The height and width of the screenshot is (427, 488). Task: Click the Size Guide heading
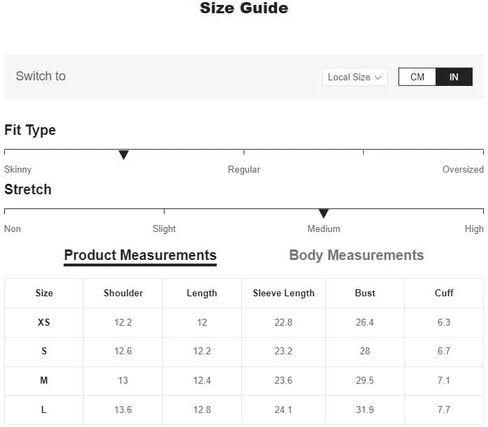pyautogui.click(x=244, y=8)
